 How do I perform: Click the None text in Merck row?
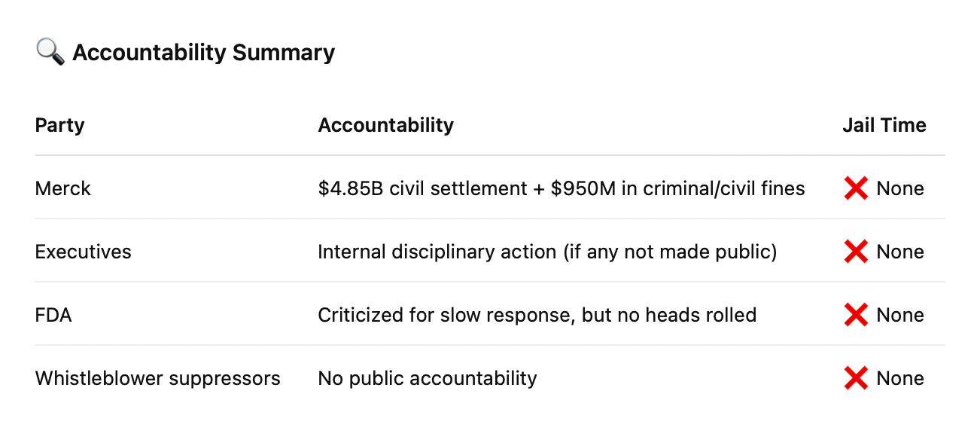[x=899, y=188]
